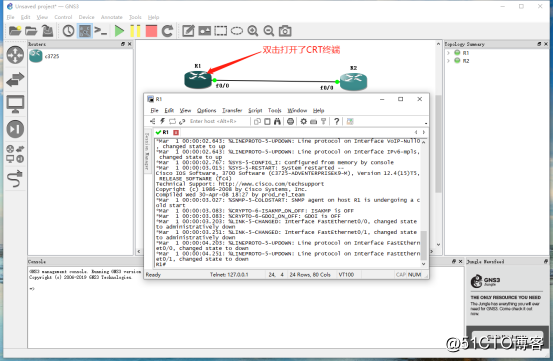This screenshot has width=554, height=362.
Task: Open GNS3 File menu
Action: click(x=11, y=17)
